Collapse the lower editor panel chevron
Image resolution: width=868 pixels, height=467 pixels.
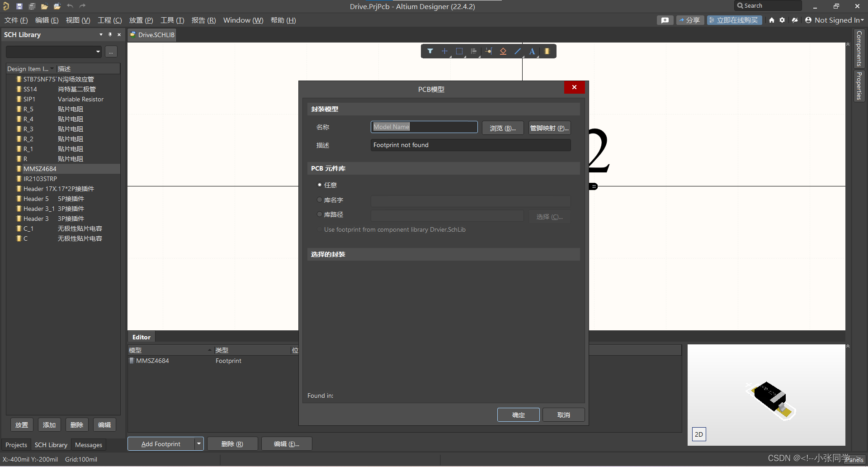pyautogui.click(x=848, y=346)
